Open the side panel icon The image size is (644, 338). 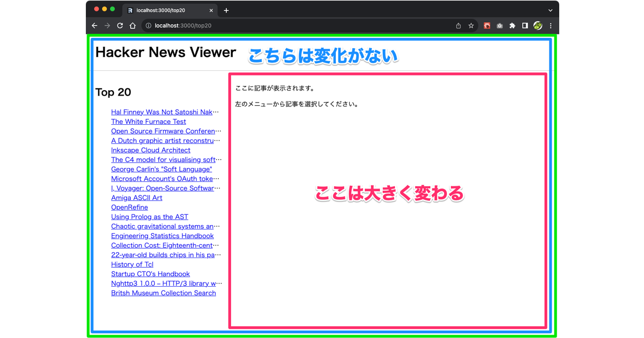525,25
